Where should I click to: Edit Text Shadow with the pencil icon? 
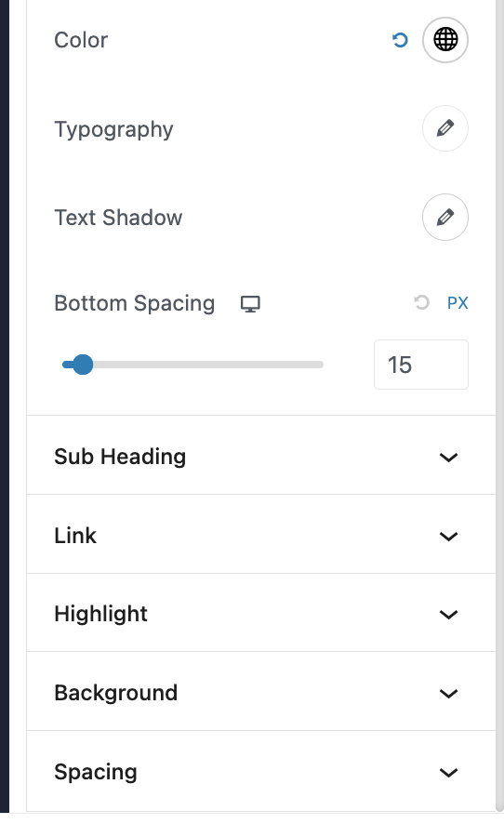(445, 218)
